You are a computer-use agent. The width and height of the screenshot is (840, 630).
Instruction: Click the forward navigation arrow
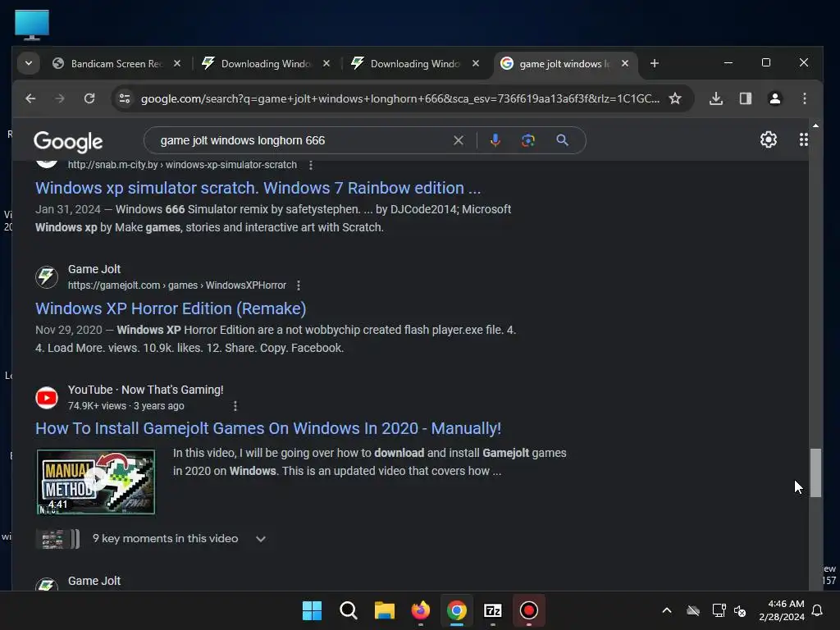pos(59,98)
